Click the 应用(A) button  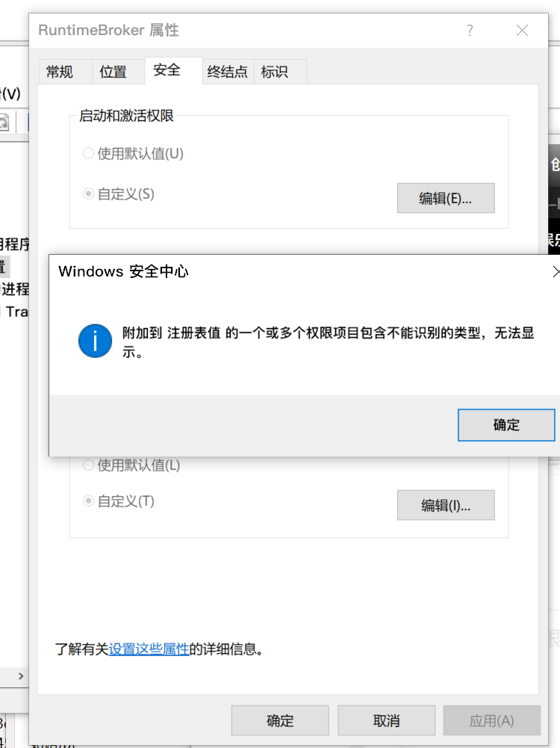(x=492, y=720)
